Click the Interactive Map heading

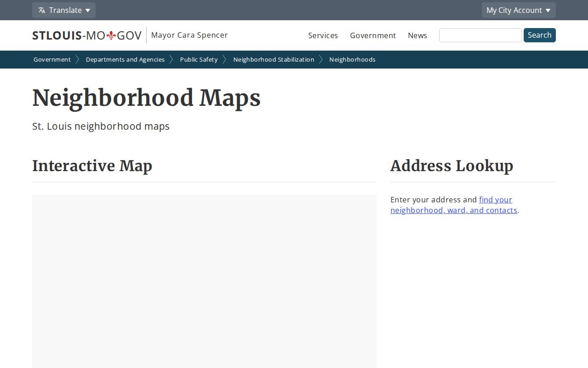92,166
